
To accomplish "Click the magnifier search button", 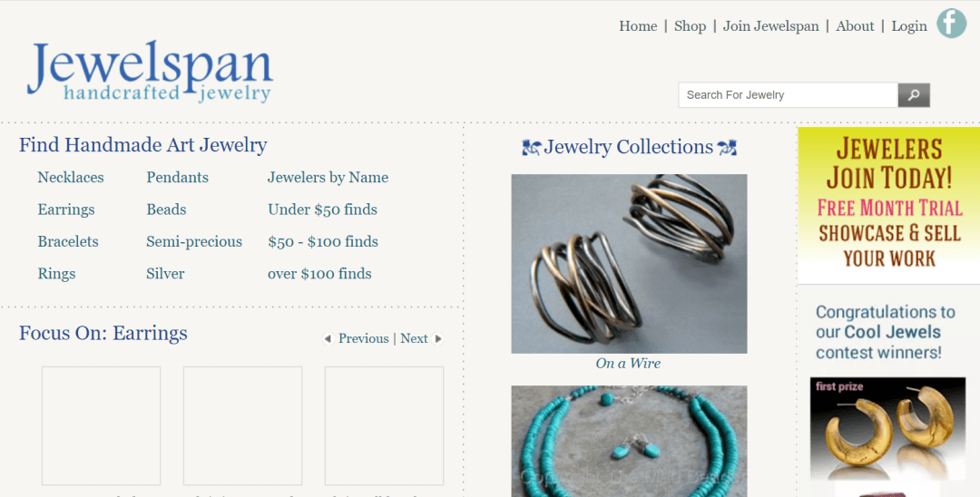I will point(914,95).
